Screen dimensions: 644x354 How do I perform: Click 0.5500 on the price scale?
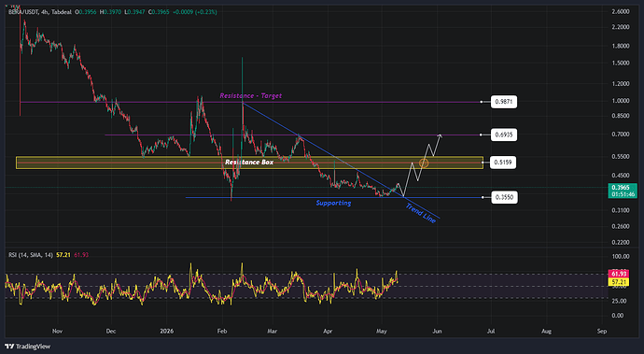click(621, 157)
